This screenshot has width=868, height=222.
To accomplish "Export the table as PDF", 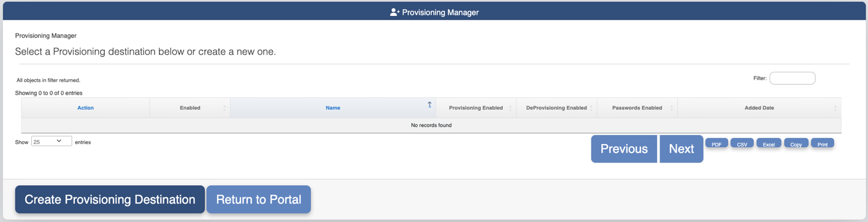I will (716, 144).
